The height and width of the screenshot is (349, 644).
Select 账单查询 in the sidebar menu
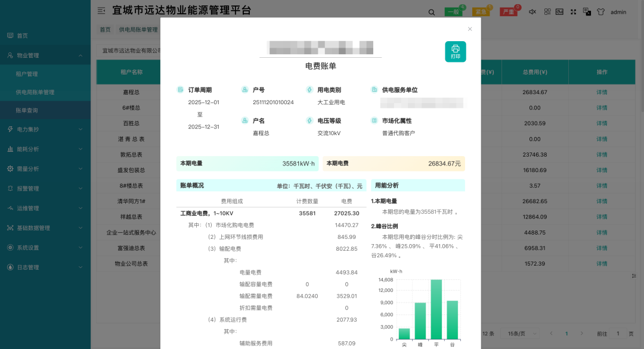pyautogui.click(x=46, y=110)
